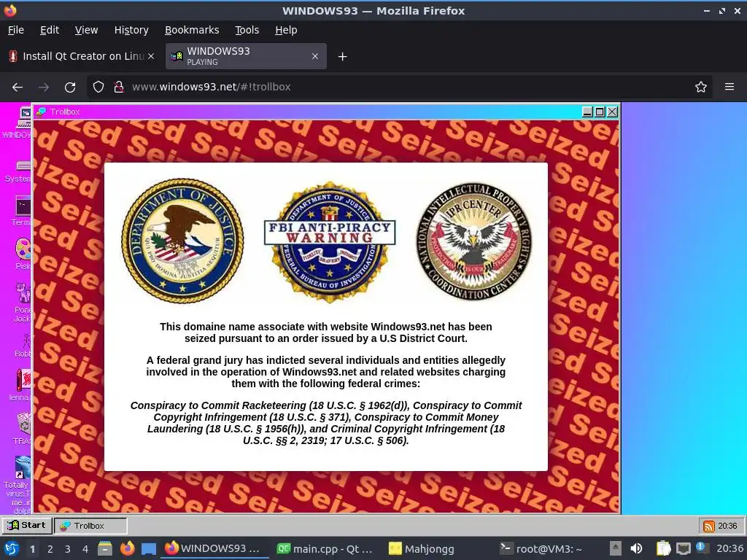This screenshot has width=747, height=560.
Task: Open the WINDOWS93 computer desktop icon
Action: click(19, 122)
